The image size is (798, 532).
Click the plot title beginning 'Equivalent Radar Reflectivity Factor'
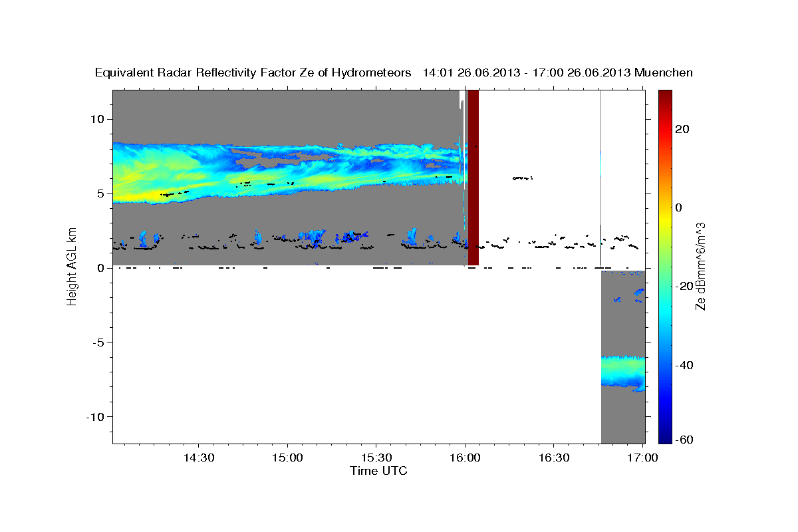click(394, 73)
